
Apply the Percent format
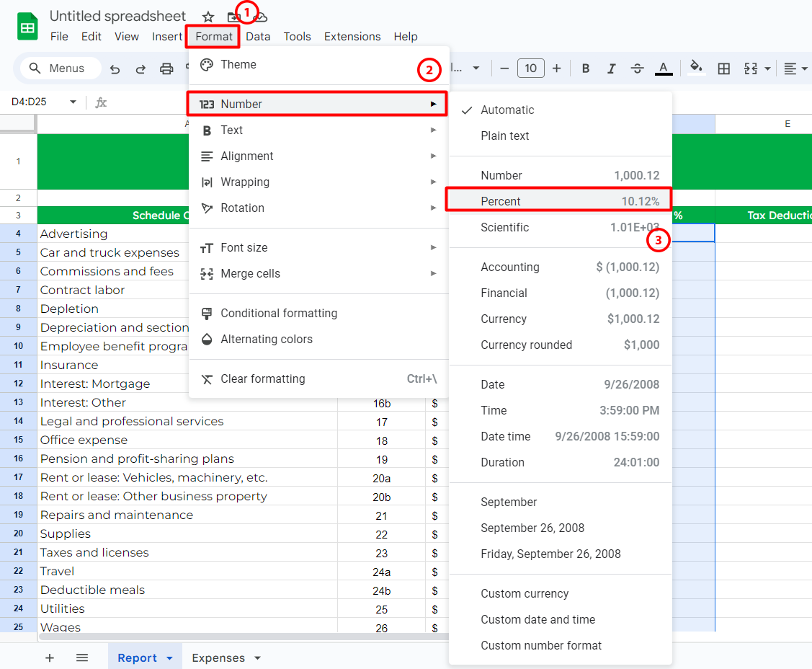click(561, 202)
